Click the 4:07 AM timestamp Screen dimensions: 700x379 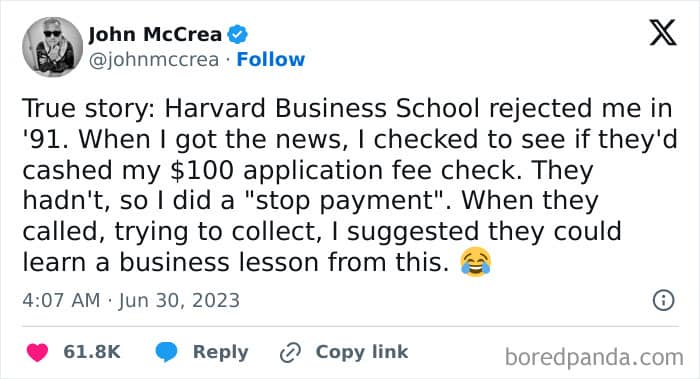pos(61,300)
